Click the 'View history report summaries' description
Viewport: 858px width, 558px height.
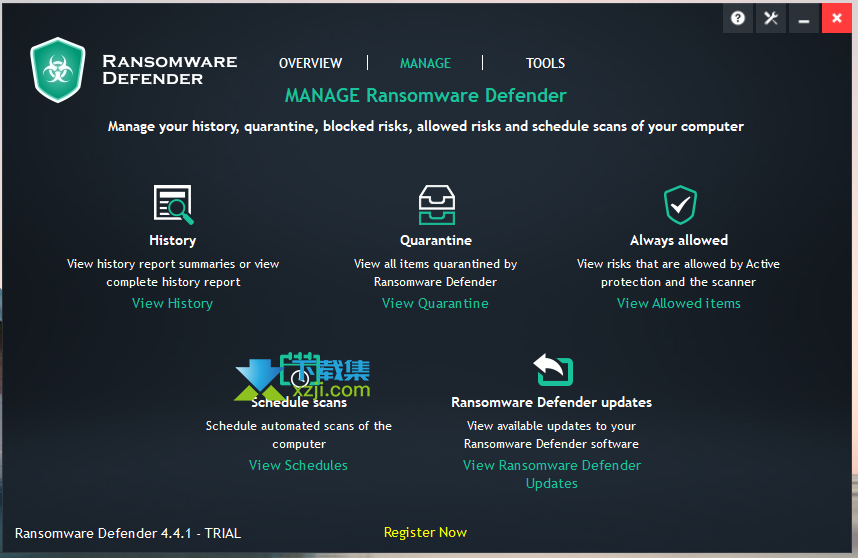tap(173, 272)
